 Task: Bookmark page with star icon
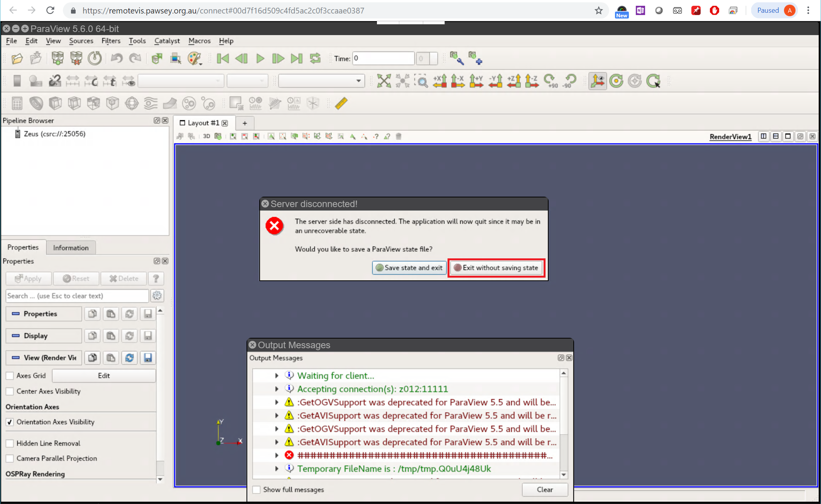pyautogui.click(x=598, y=10)
